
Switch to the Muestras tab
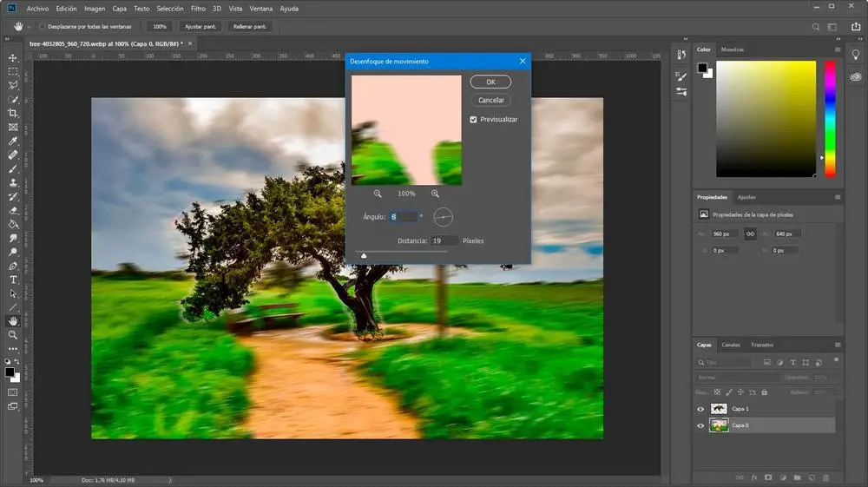tap(733, 49)
